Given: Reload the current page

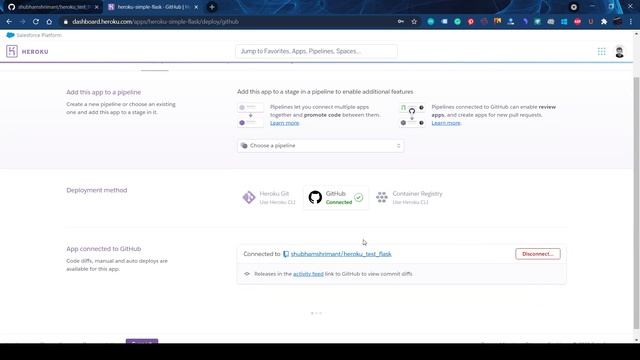Looking at the screenshot, I should (x=36, y=22).
